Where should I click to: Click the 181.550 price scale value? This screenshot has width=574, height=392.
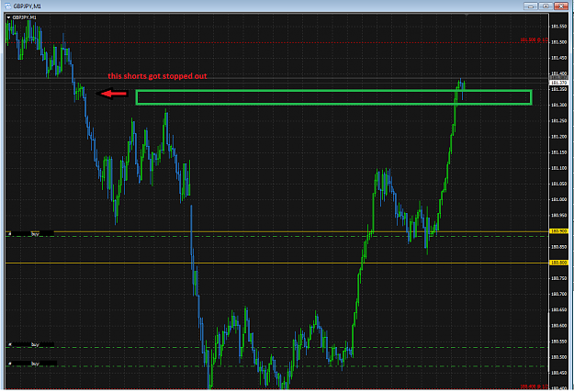(x=559, y=27)
